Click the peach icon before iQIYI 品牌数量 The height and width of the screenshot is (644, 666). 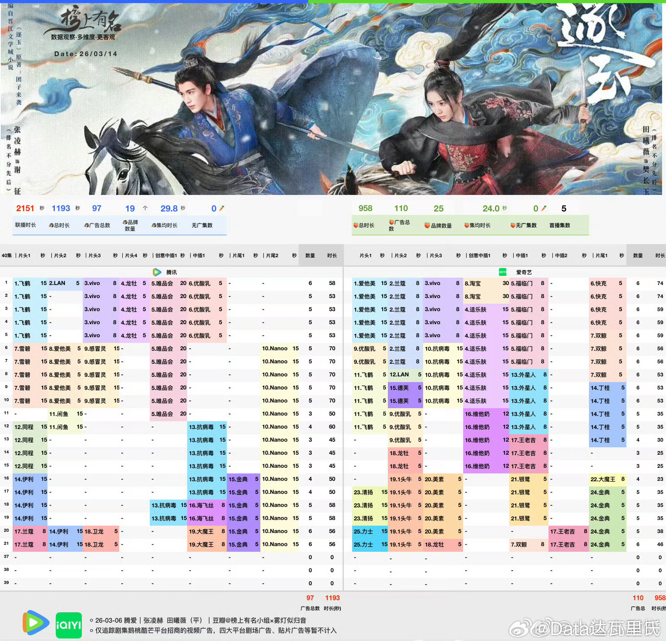(x=427, y=225)
